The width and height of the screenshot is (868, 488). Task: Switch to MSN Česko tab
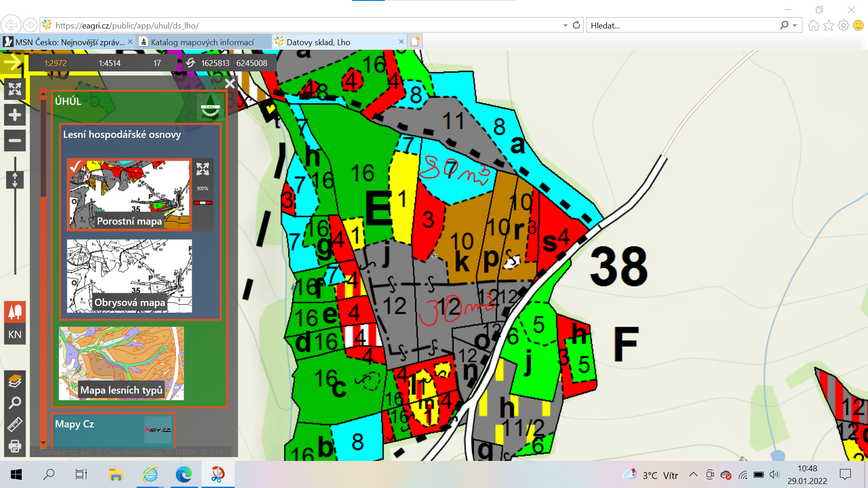tap(68, 42)
